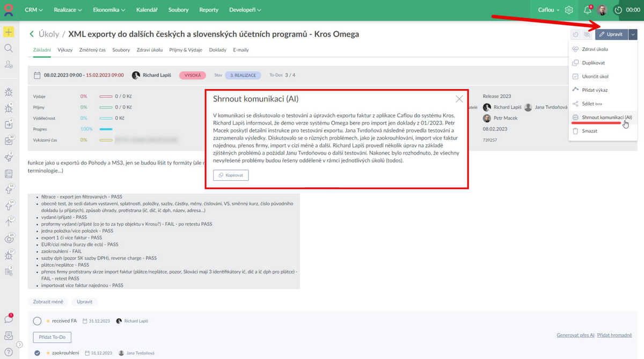Mark 'received FA' to-do as done
This screenshot has height=359, width=644.
click(37, 321)
